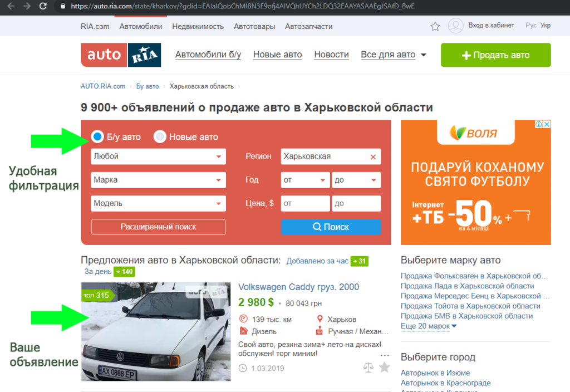This screenshot has width=570, height=392.
Task: Open the year 'до' dropdown
Action: 356,180
